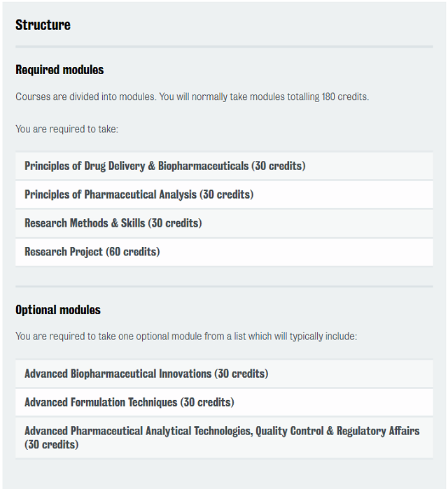Click the 'Biopharmaceuticals (30 credits)' text in the first module
The height and width of the screenshot is (489, 448).
[232, 166]
